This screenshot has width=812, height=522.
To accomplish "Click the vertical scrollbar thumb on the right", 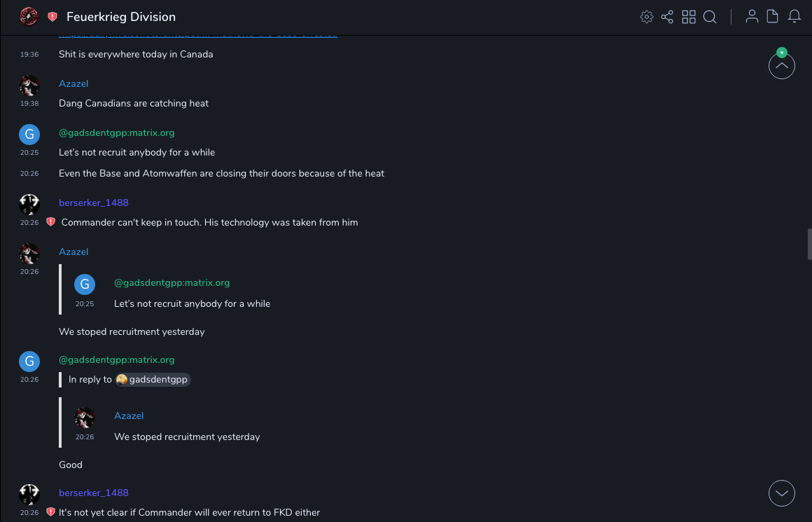I will 809,244.
